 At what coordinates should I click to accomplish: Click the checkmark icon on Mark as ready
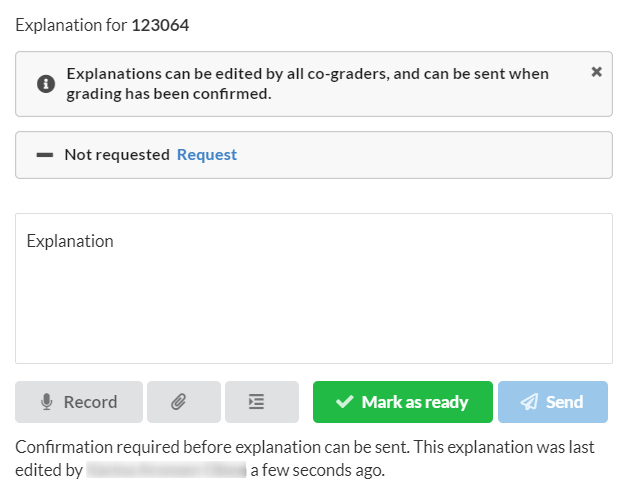coord(345,402)
